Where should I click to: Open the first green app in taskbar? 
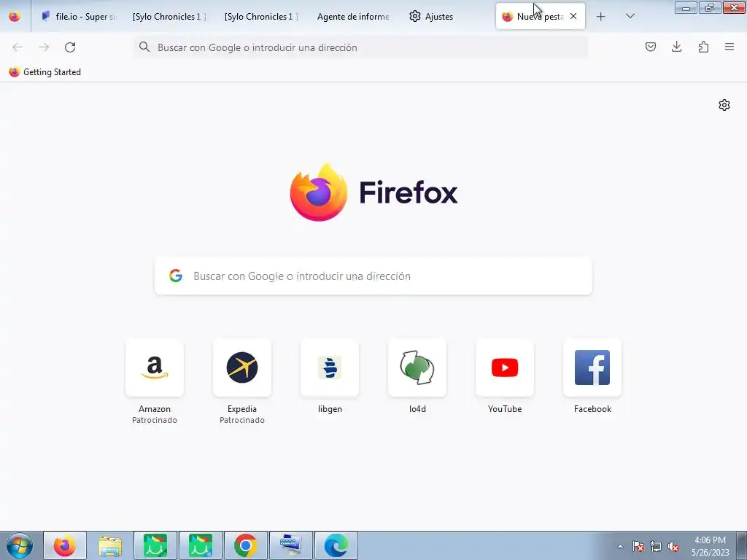click(155, 545)
